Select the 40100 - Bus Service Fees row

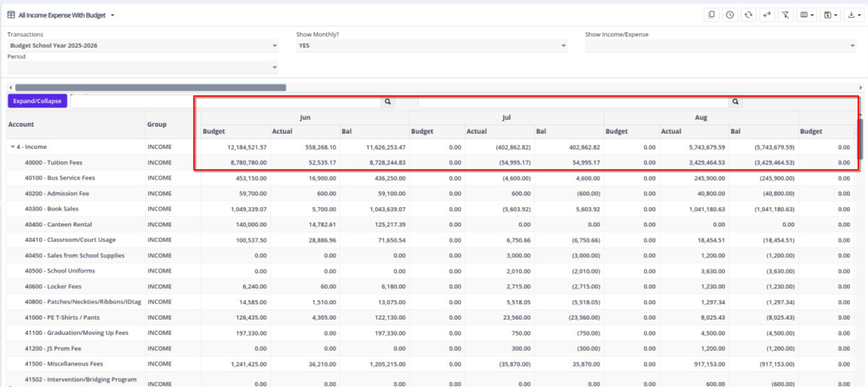click(x=60, y=178)
